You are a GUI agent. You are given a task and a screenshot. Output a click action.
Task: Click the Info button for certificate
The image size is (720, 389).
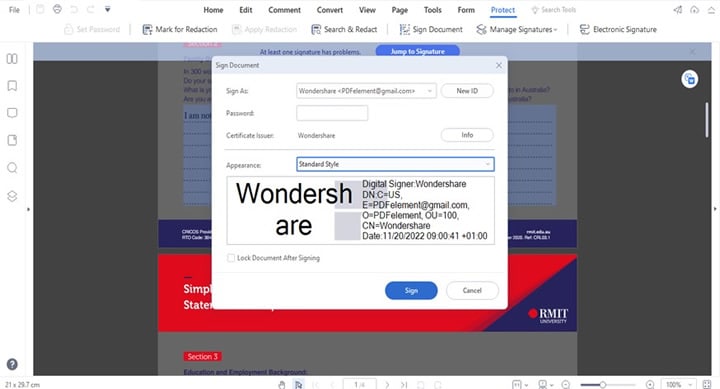(x=467, y=135)
